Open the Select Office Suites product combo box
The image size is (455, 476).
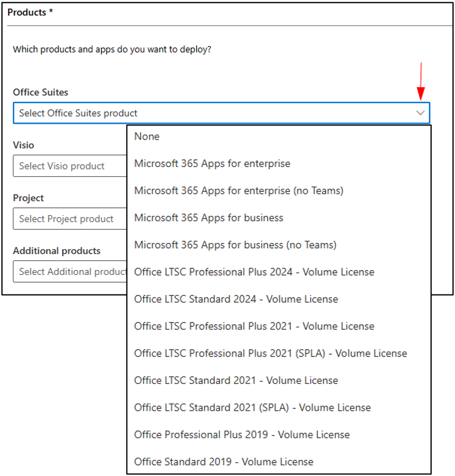[x=222, y=113]
